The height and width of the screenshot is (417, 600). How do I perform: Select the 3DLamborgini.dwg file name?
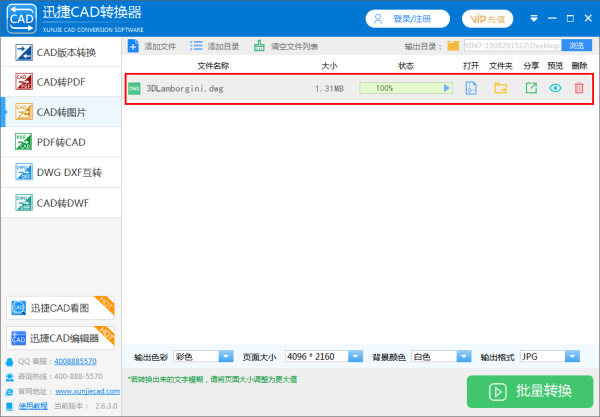[x=185, y=88]
